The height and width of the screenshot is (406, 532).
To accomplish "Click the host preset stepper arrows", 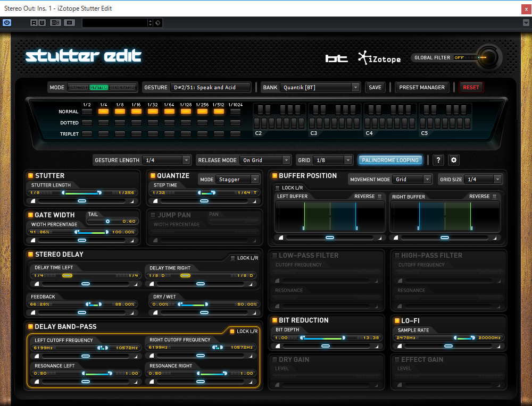I will [x=151, y=23].
